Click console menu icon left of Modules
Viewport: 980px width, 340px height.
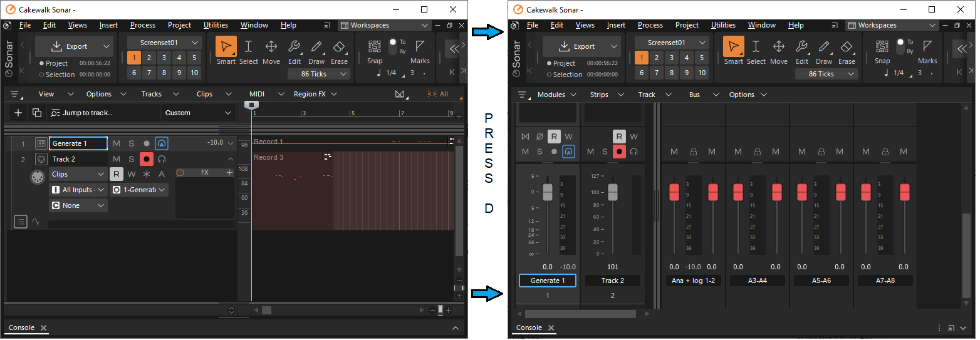pyautogui.click(x=523, y=95)
